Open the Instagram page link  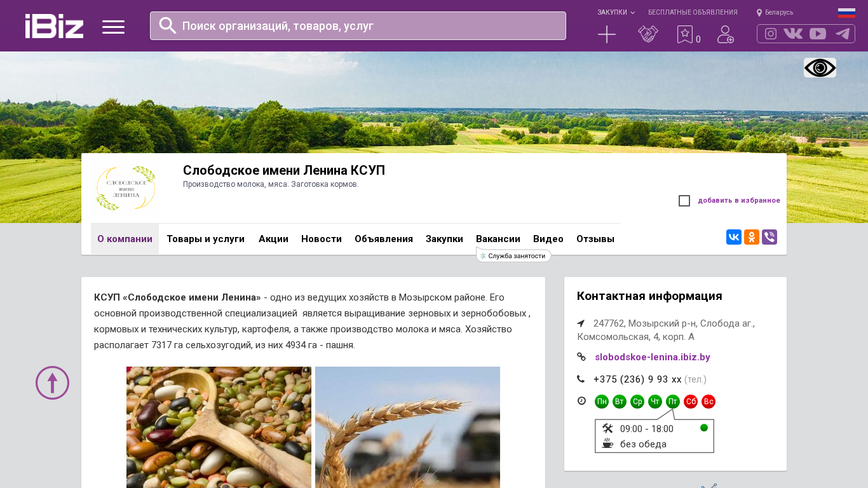771,34
